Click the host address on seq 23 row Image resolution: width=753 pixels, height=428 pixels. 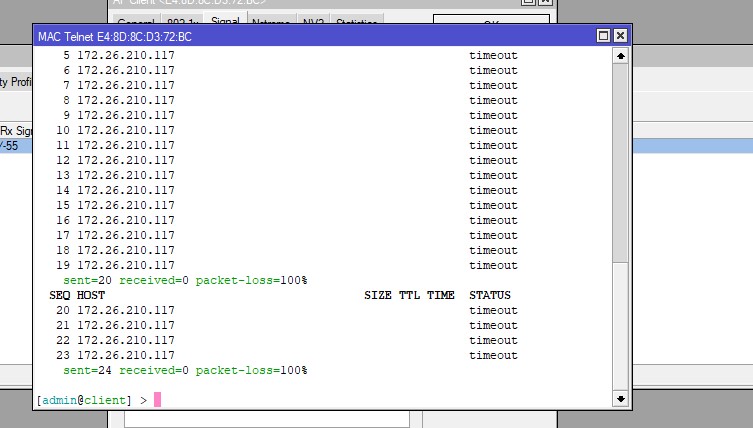pyautogui.click(x=126, y=355)
